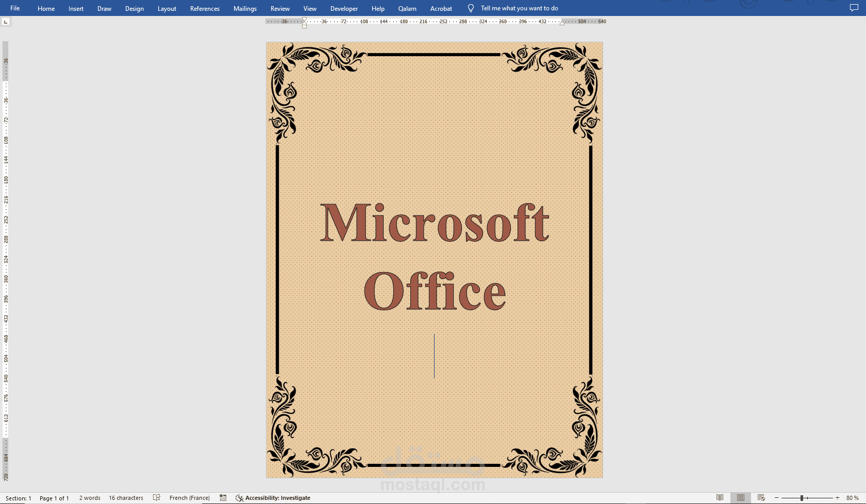
Task: Switch to the Home ribbon tab
Action: (x=46, y=8)
